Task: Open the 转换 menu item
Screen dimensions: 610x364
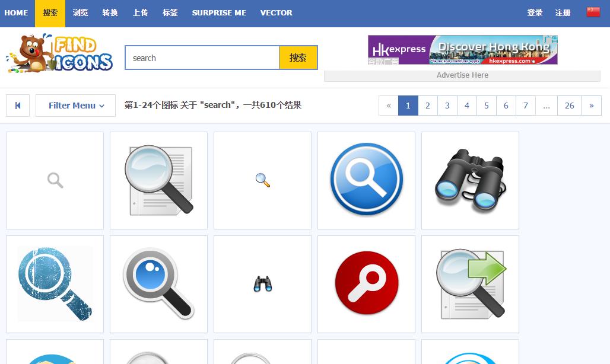Action: (110, 13)
